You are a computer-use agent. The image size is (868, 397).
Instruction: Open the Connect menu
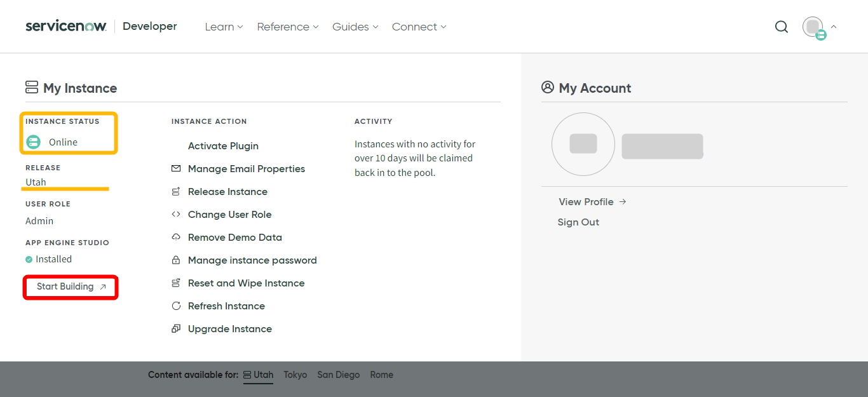coord(418,27)
